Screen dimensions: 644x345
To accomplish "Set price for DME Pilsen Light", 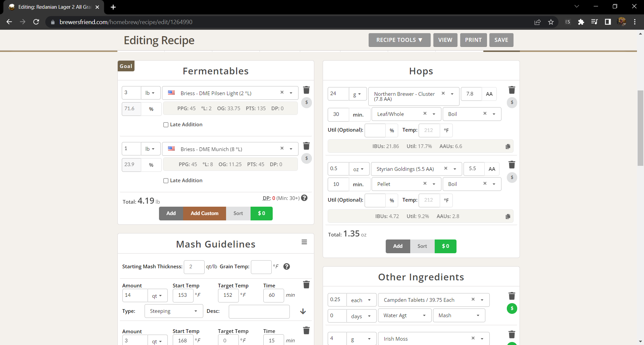I will click(x=307, y=102).
